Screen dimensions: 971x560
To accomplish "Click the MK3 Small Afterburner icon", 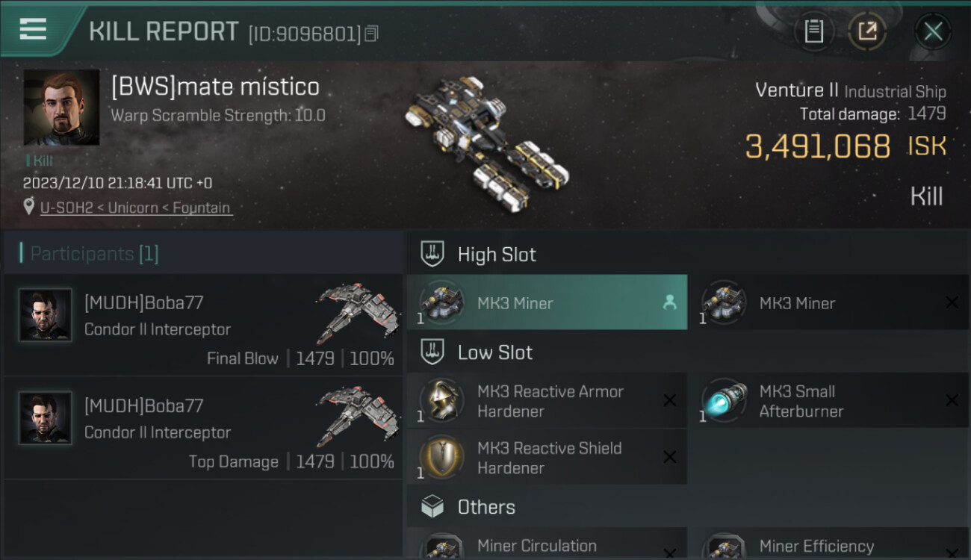I will [724, 401].
